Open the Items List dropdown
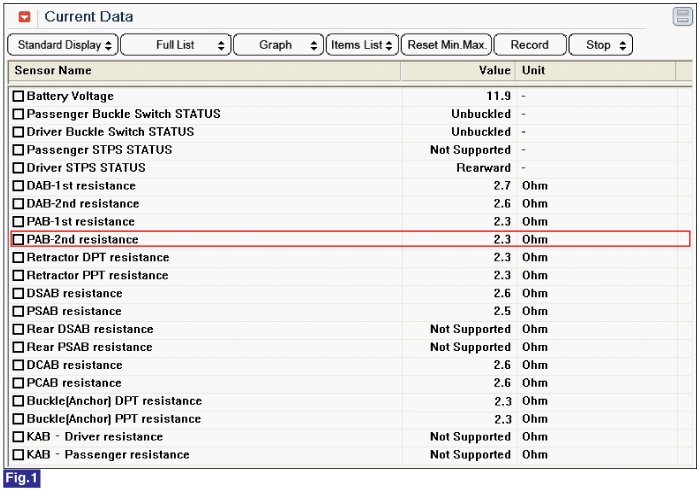 362,45
